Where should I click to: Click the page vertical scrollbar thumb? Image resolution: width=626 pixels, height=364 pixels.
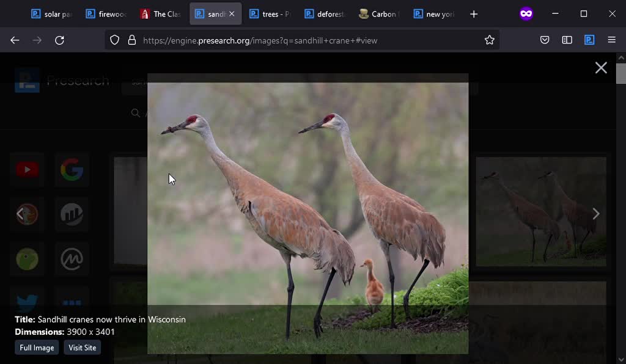pyautogui.click(x=621, y=73)
